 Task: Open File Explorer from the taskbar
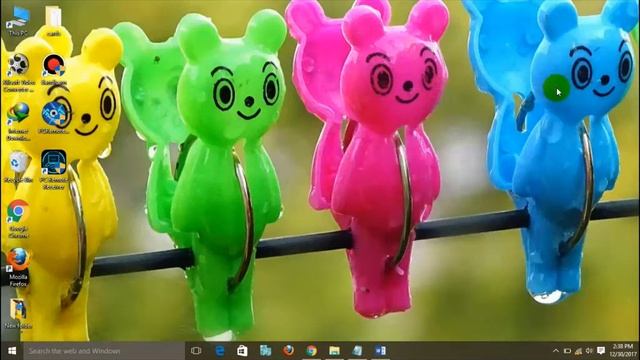[335, 351]
